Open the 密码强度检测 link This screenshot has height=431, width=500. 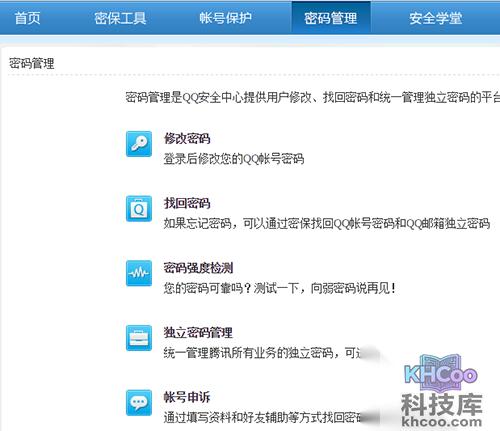click(x=198, y=268)
